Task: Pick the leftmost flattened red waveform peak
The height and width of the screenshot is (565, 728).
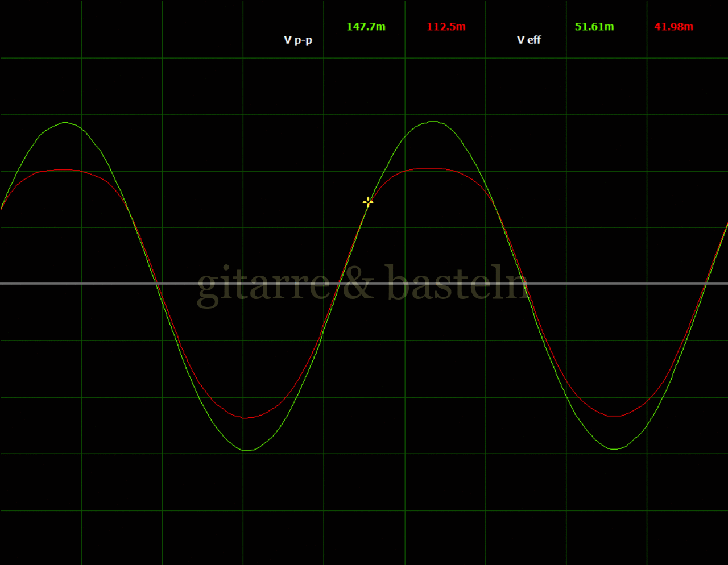Action: [x=64, y=170]
